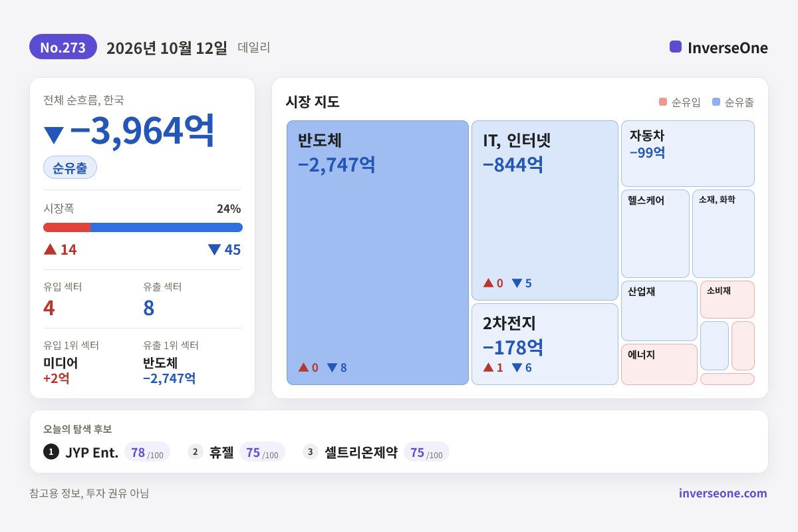Open the inverseone.com link
Image resolution: width=798 pixels, height=532 pixels.
[723, 493]
